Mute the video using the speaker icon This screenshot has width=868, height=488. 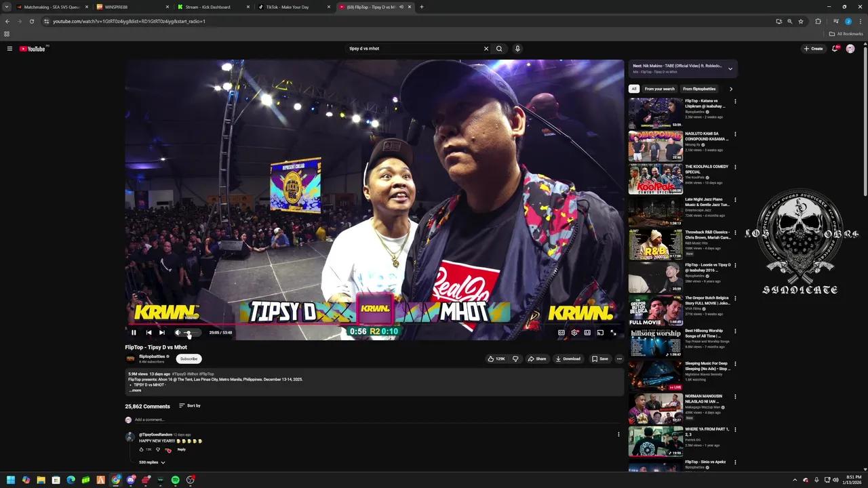coord(178,333)
